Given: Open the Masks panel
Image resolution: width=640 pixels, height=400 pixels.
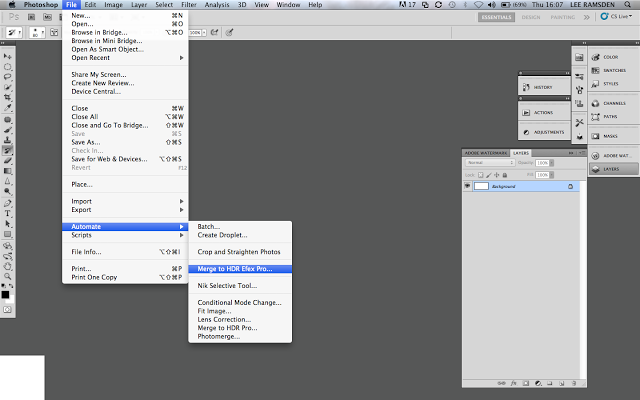Looking at the screenshot, I should click(x=613, y=136).
